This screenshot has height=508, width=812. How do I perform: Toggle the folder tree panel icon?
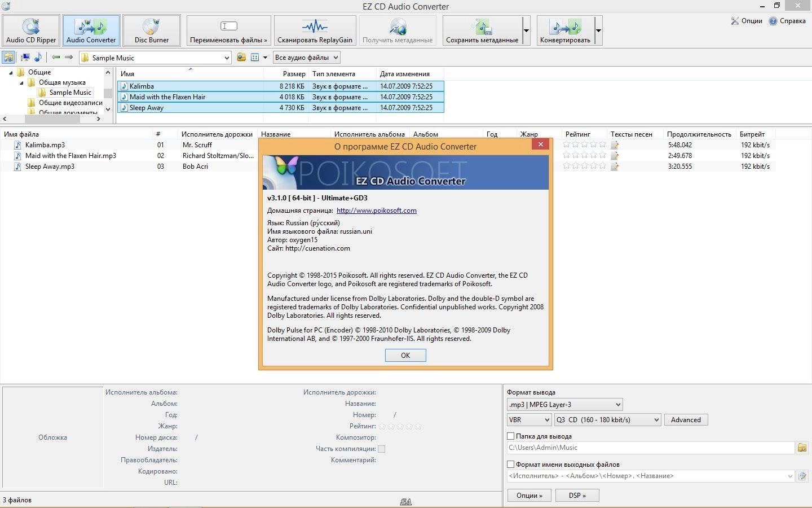coord(8,57)
